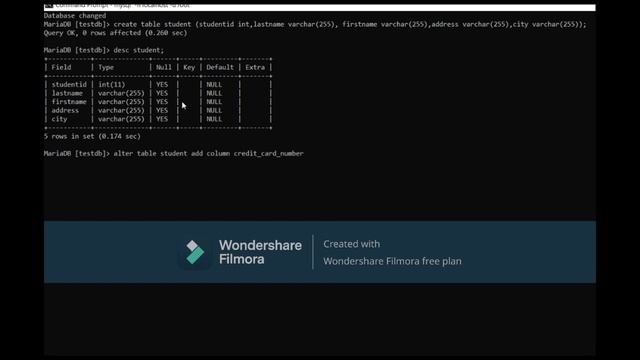The height and width of the screenshot is (360, 640).
Task: Click the "Field" column header
Action: 61,67
